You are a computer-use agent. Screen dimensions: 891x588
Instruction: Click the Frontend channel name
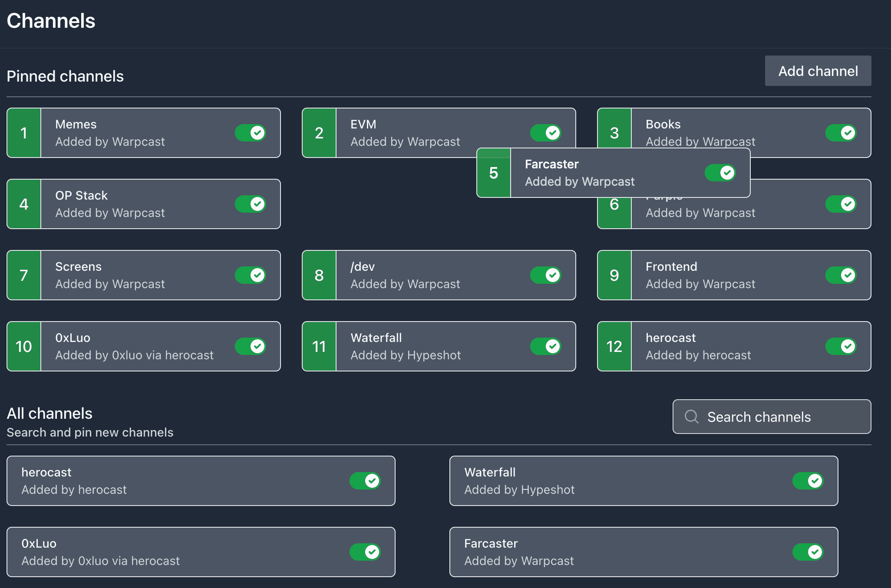(x=671, y=266)
